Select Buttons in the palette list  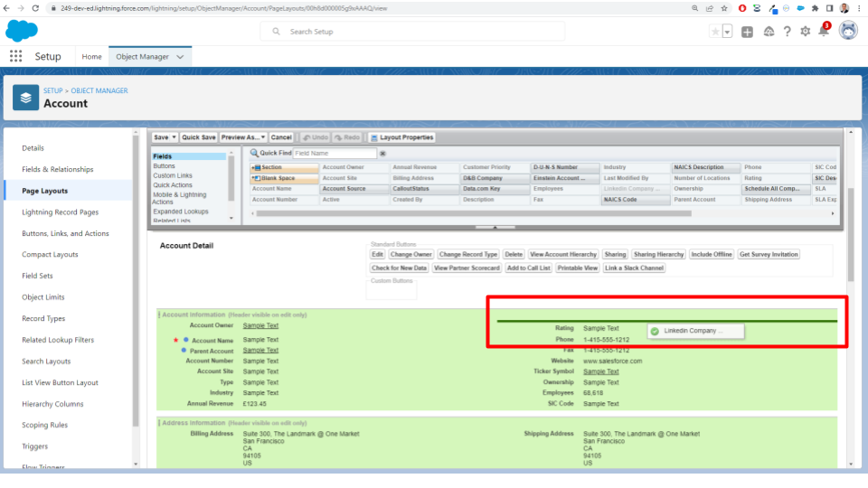164,166
